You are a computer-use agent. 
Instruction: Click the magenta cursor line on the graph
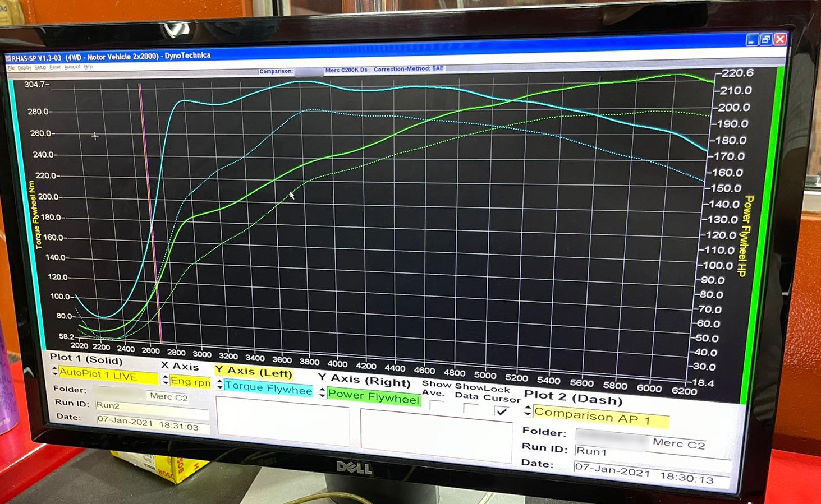(151, 213)
